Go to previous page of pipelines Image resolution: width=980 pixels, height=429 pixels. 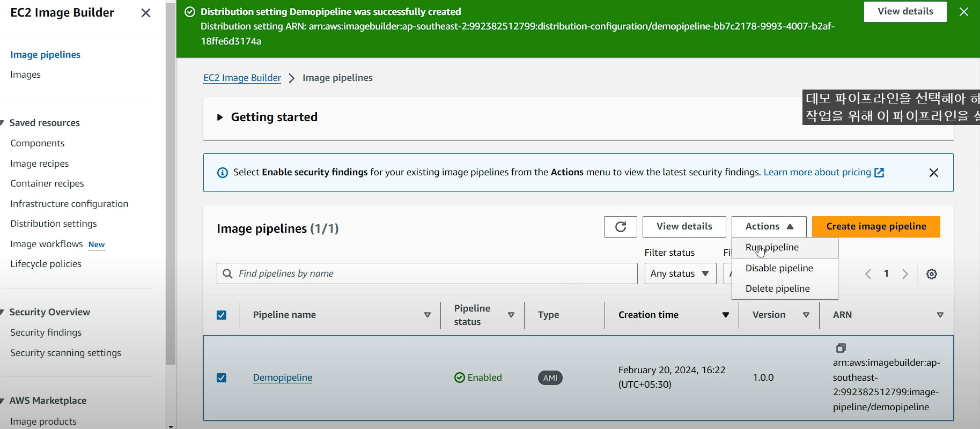pos(868,274)
